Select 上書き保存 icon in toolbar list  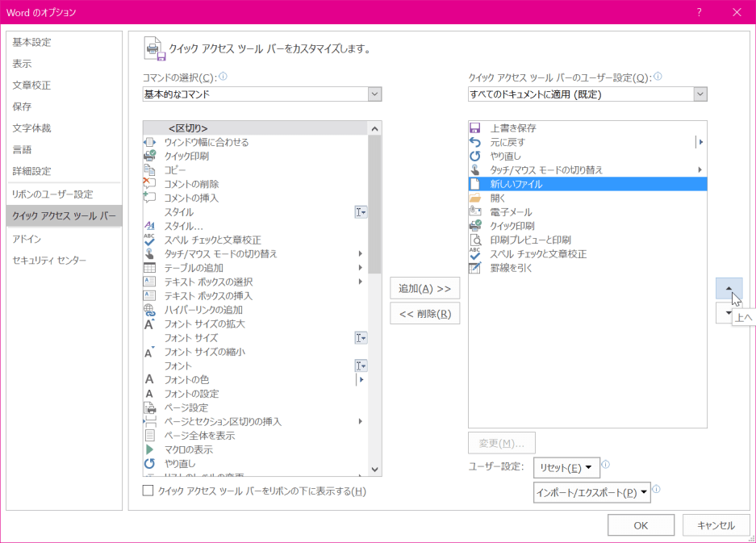tap(475, 127)
